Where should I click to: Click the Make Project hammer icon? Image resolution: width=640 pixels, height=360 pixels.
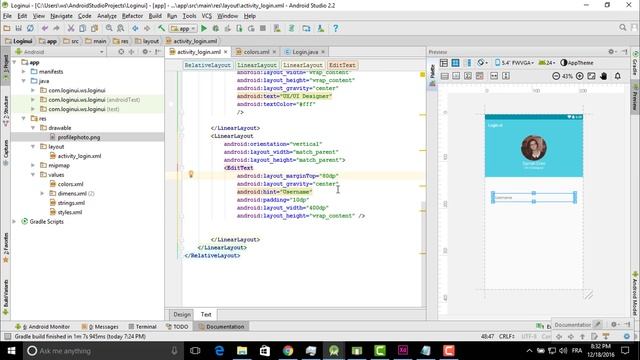click(162, 28)
